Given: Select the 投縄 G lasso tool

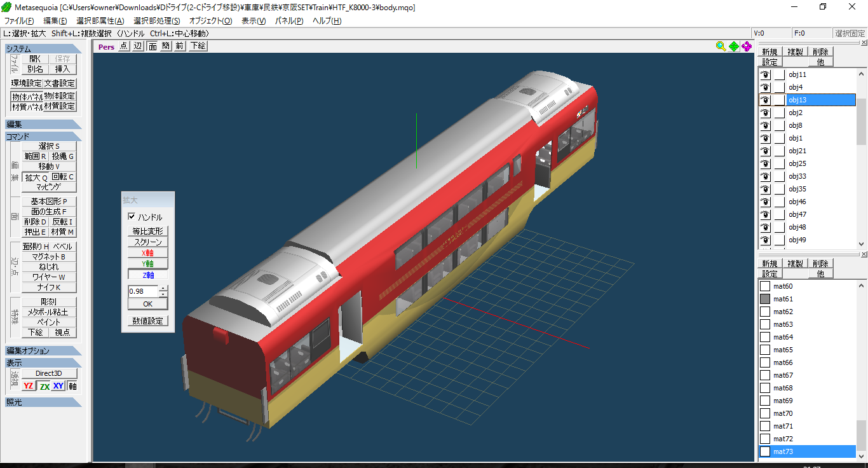Looking at the screenshot, I should [x=63, y=156].
